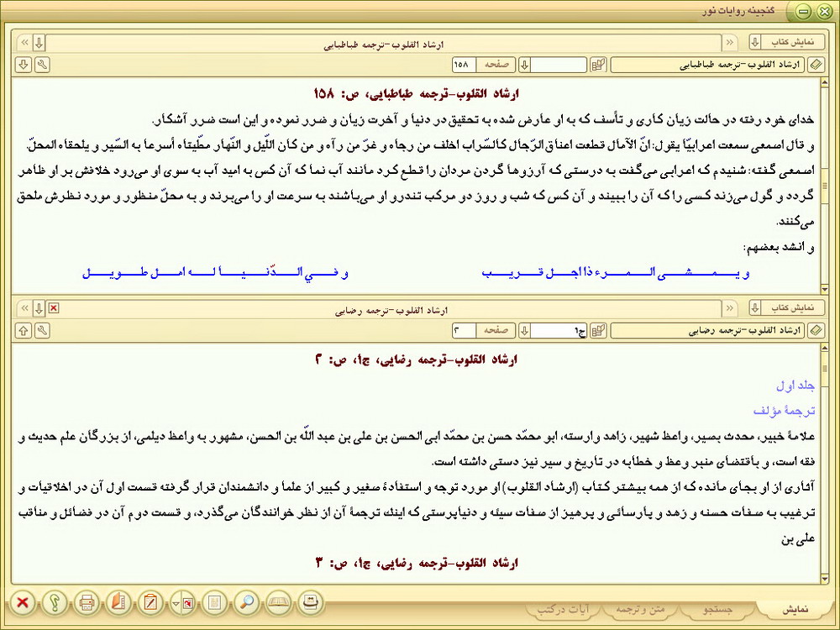Screen dimensions: 840x630
Task: Switch to the جستجو tab
Action: [x=717, y=610]
